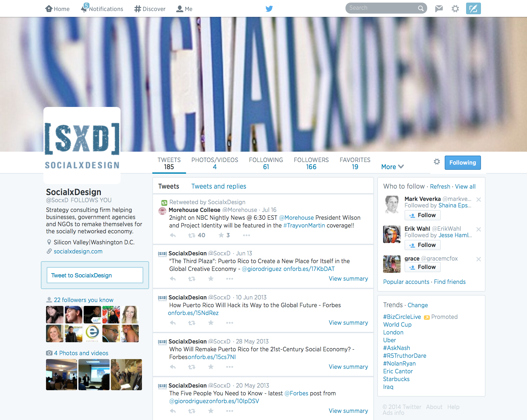
Task: Follow Mark Veverka
Action: click(x=423, y=215)
